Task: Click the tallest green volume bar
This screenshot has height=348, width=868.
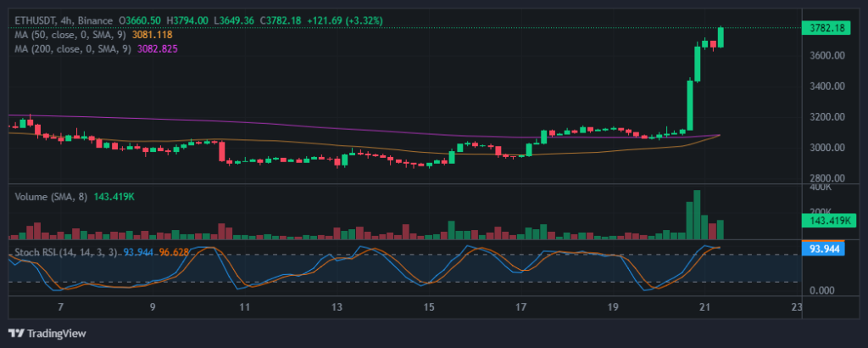Action: point(697,216)
